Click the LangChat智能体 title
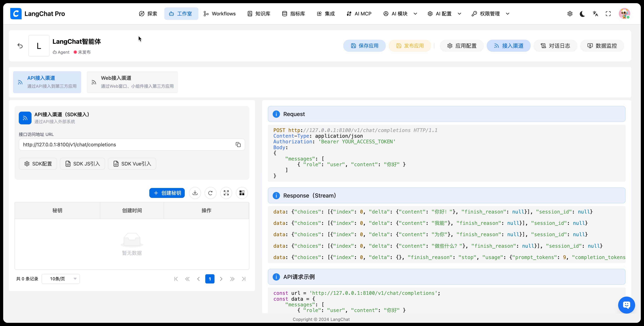This screenshot has width=644, height=326. (77, 41)
